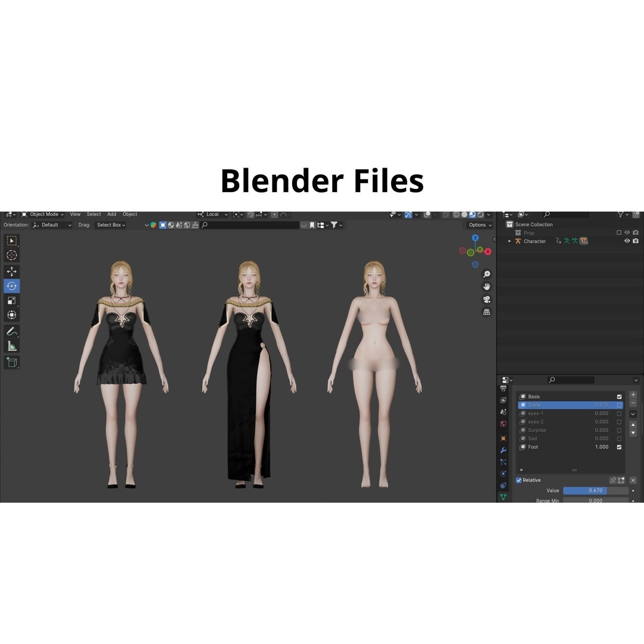Click the shape key Value slider
644x644 pixels.
coord(596,490)
